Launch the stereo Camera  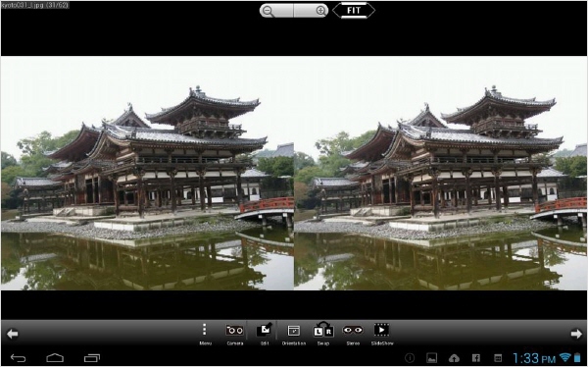click(x=235, y=334)
